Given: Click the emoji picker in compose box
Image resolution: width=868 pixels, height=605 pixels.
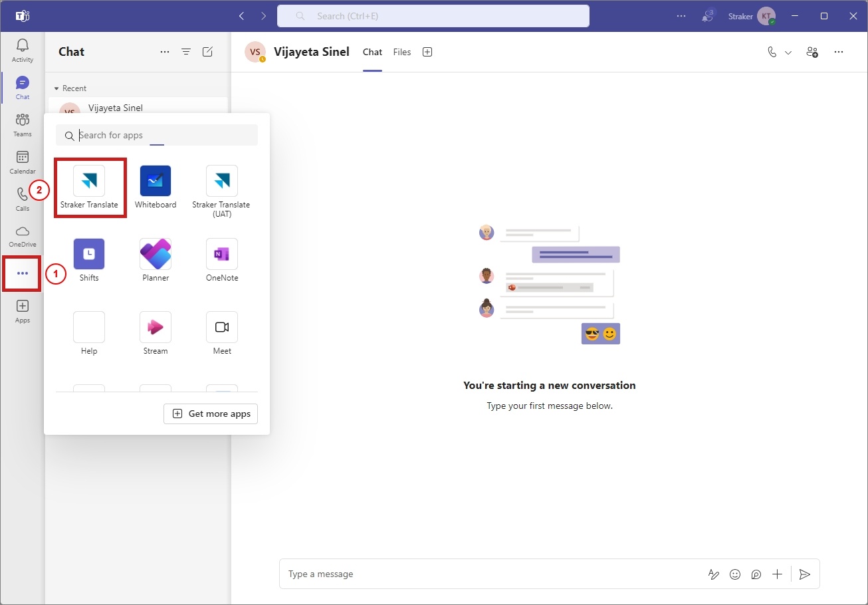Looking at the screenshot, I should 735,574.
